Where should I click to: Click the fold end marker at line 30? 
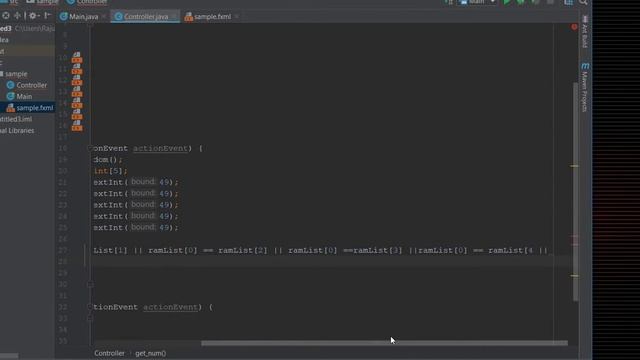[90, 284]
